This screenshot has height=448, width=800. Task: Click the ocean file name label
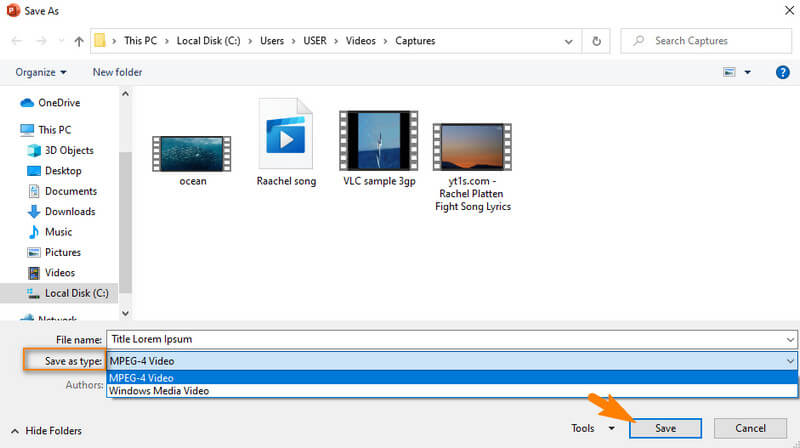point(193,181)
